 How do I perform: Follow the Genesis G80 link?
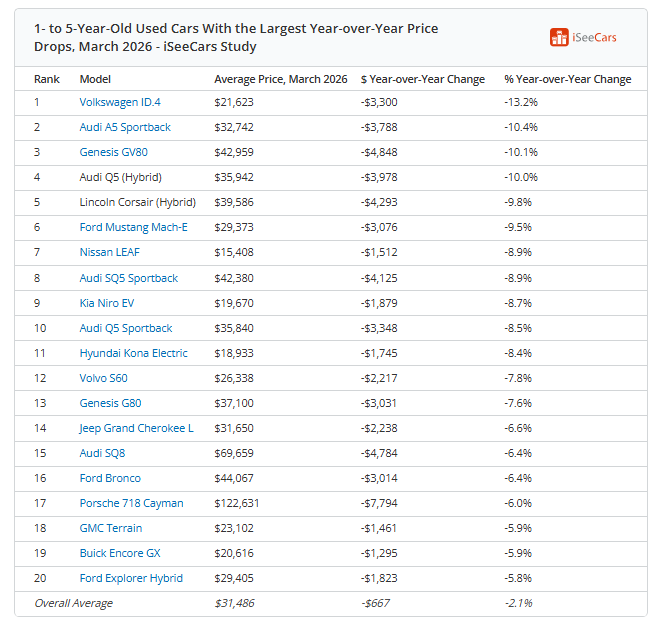pos(110,403)
